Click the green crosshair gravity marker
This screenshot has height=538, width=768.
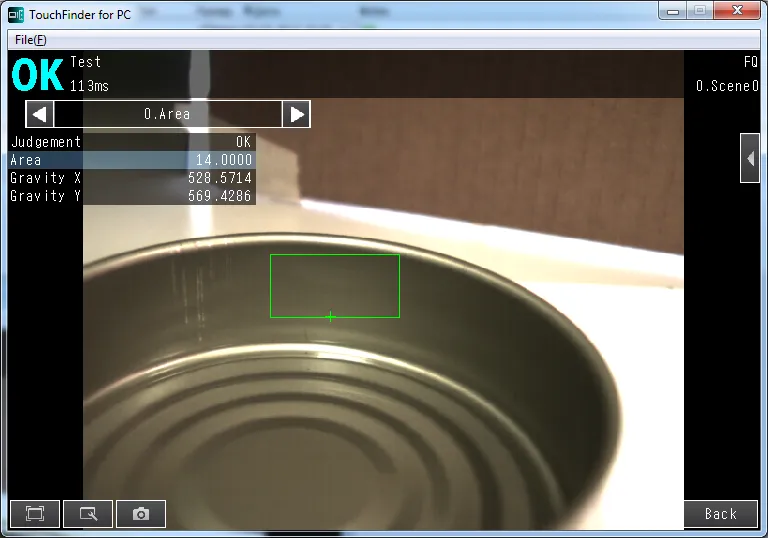(x=330, y=317)
